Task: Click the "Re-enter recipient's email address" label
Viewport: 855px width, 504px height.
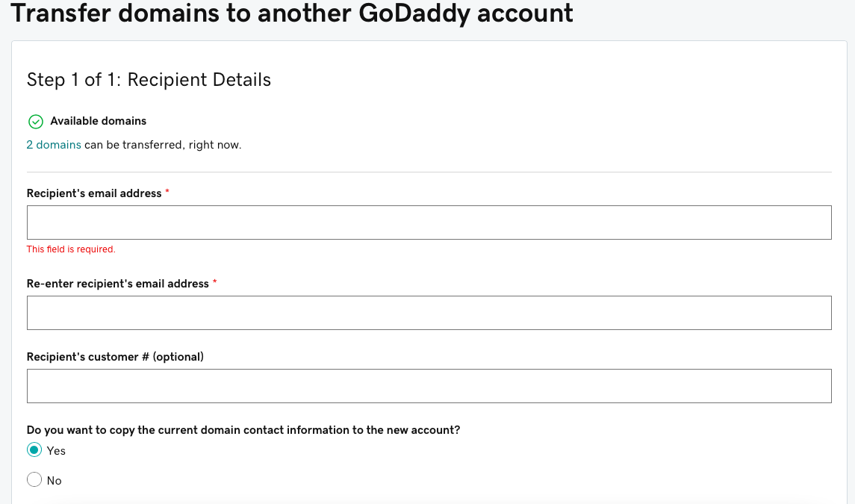Action: tap(118, 284)
